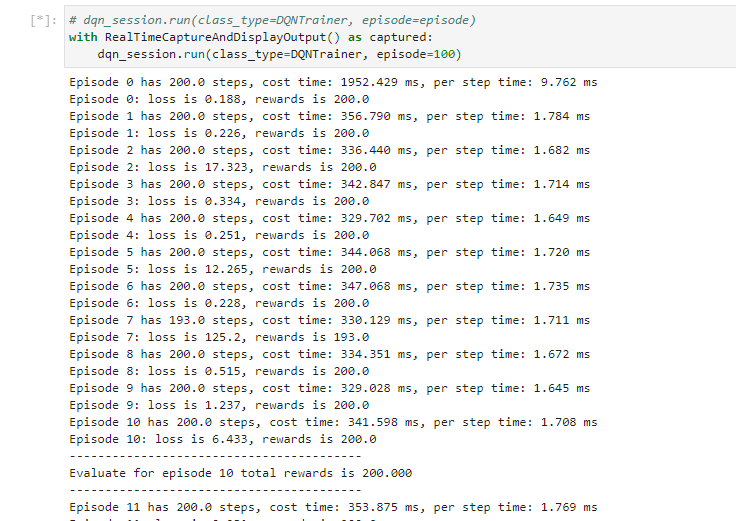Click the Episode 3 has 200.0 steps line

[x=329, y=184]
